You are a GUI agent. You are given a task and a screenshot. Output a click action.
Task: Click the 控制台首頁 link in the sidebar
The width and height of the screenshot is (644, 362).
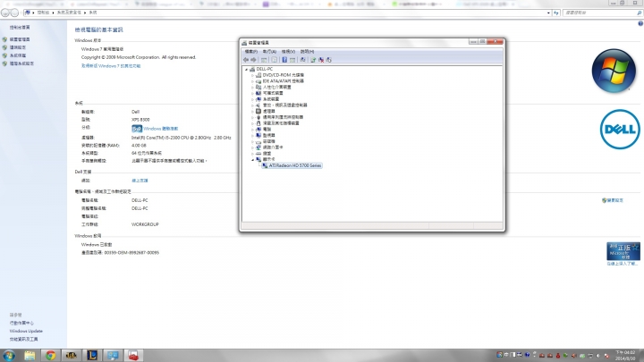20,28
